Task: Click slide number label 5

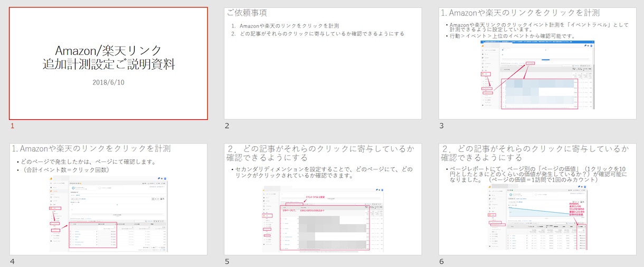Action: 227,262
